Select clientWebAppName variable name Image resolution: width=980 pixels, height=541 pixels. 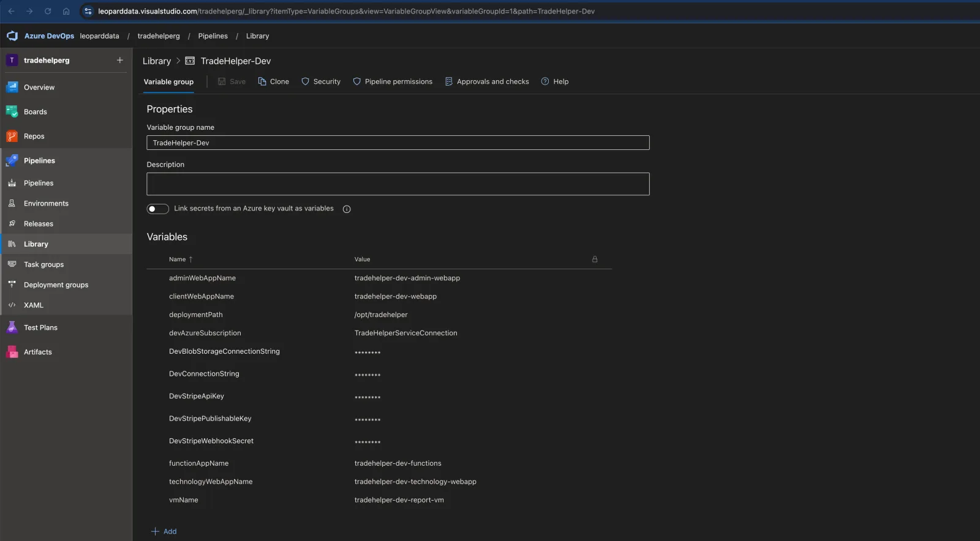coord(202,296)
